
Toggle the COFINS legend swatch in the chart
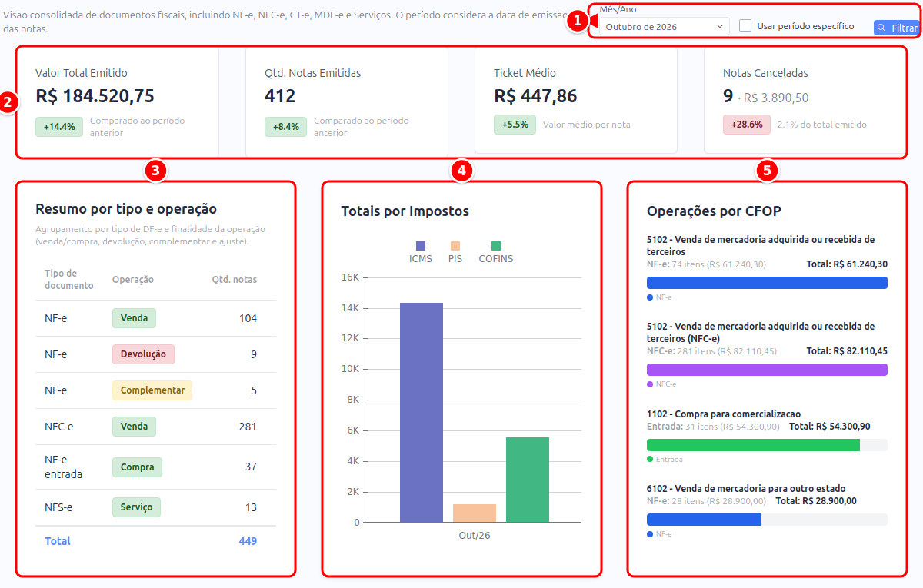[x=496, y=246]
